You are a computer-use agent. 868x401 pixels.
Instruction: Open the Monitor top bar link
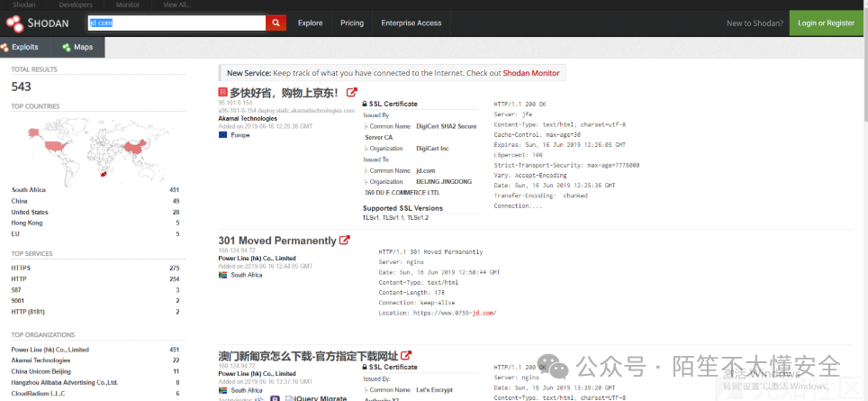[x=128, y=5]
